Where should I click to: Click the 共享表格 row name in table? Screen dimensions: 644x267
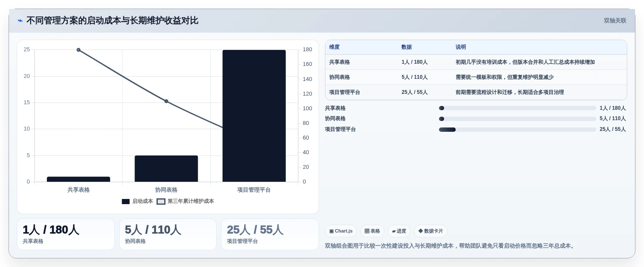click(x=340, y=62)
